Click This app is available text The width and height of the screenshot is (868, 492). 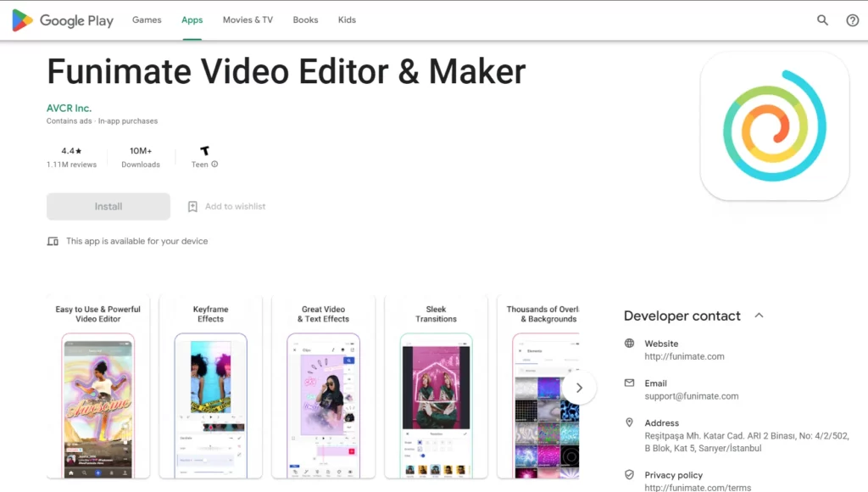(x=137, y=241)
